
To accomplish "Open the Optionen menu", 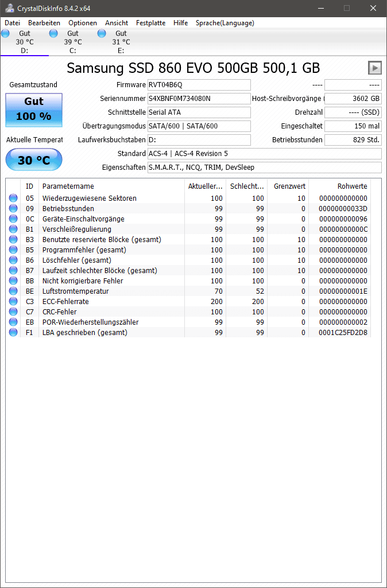I will click(x=83, y=23).
